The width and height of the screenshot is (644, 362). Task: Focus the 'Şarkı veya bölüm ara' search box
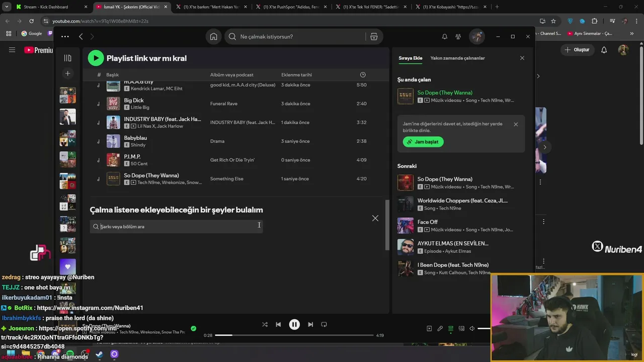click(176, 226)
